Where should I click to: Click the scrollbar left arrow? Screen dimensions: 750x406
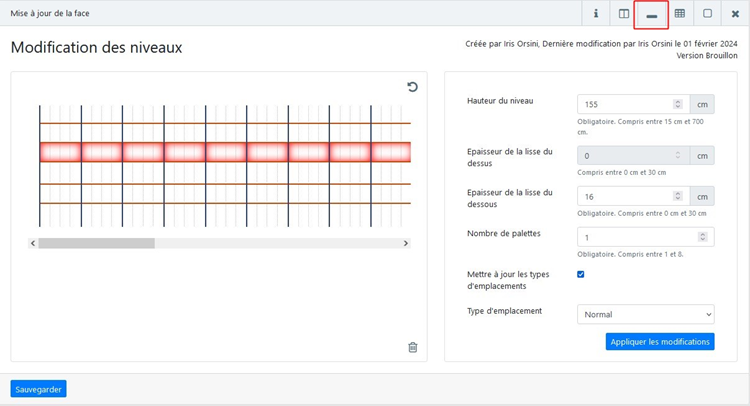(33, 243)
